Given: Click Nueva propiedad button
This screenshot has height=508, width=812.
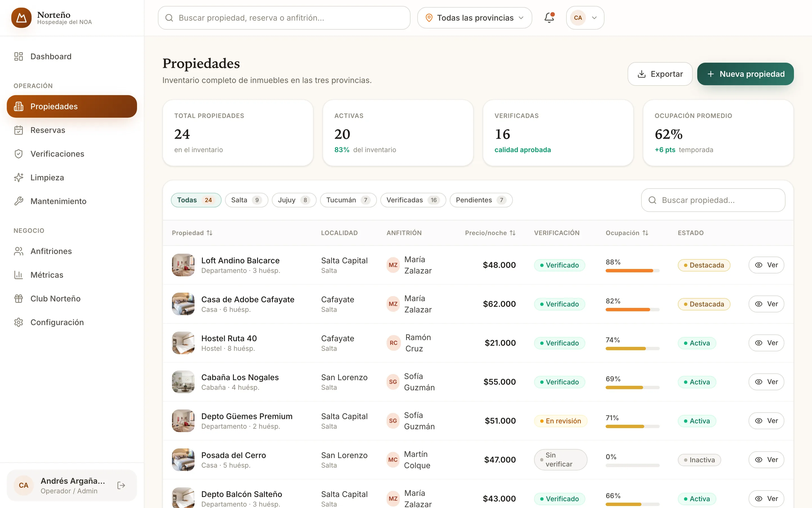Looking at the screenshot, I should [x=745, y=74].
